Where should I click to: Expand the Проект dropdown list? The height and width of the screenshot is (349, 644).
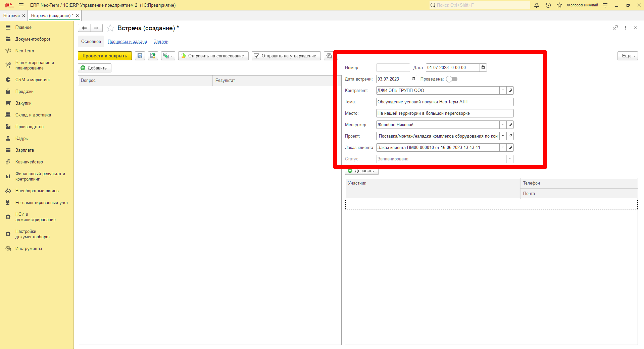pos(503,136)
